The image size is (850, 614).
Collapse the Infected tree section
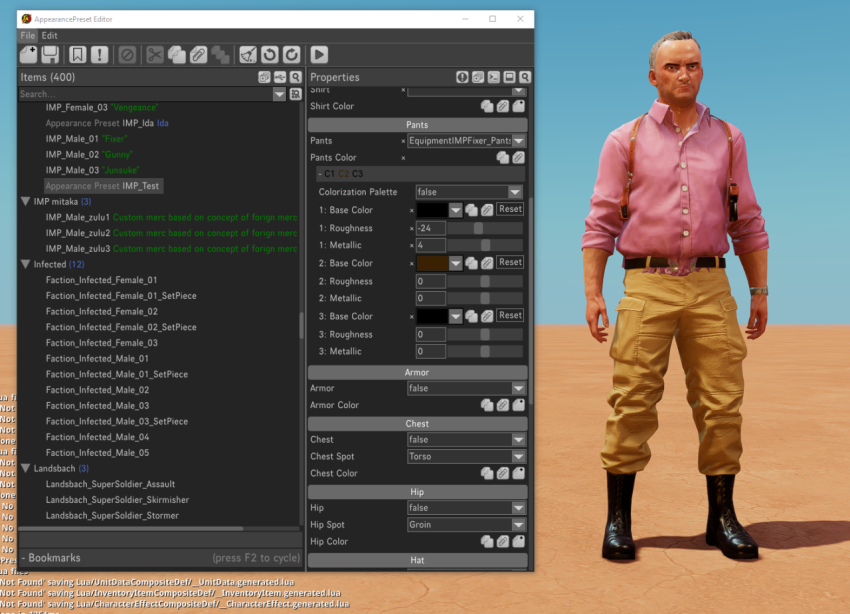[x=27, y=264]
